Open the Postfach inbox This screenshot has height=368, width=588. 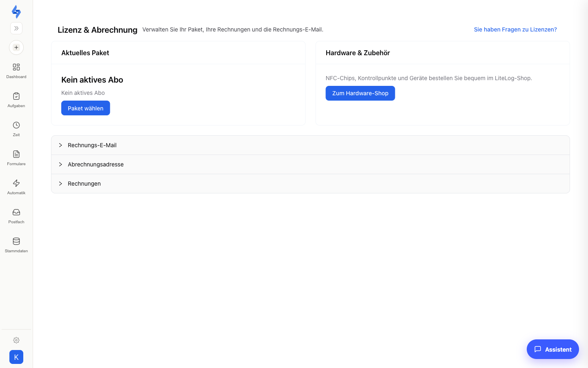pos(16,216)
